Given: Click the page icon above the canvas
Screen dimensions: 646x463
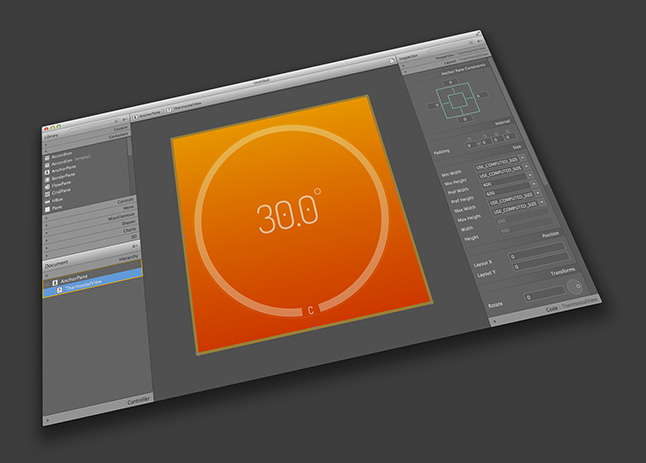Looking at the screenshot, I should [392, 61].
